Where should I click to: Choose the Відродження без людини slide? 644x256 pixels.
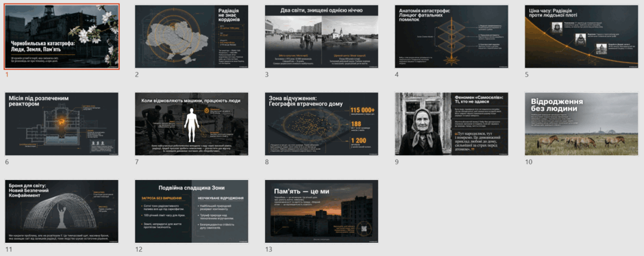click(582, 124)
